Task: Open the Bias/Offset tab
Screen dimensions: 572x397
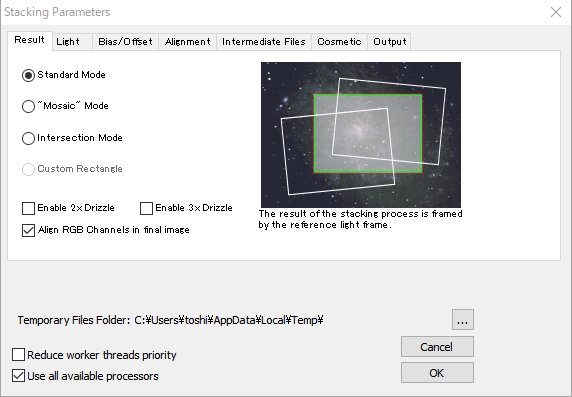Action: coord(125,42)
